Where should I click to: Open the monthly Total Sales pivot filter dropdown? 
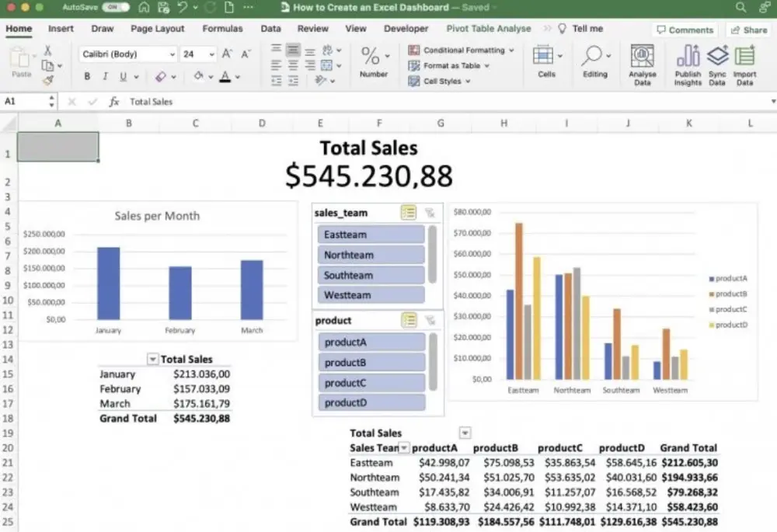(x=152, y=359)
